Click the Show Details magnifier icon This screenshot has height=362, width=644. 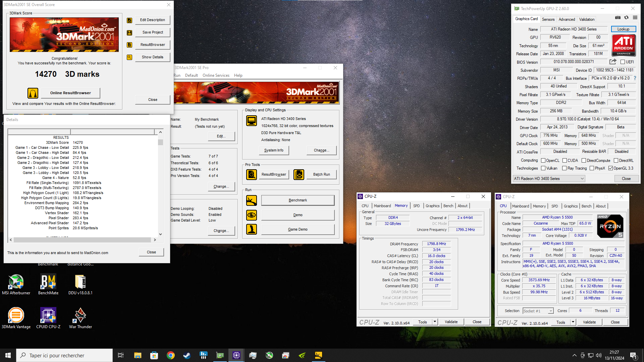129,57
